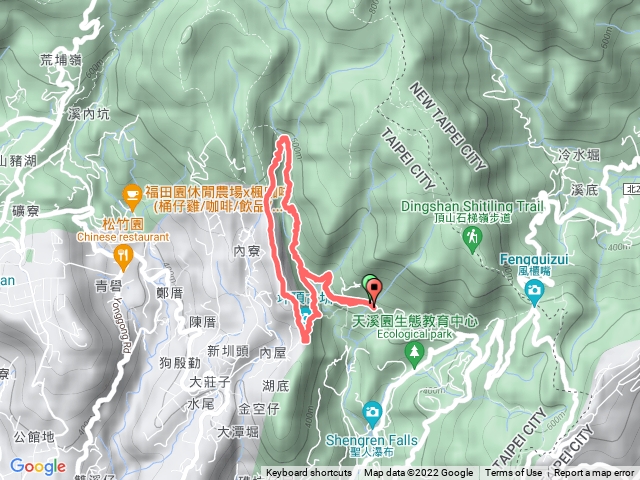The height and width of the screenshot is (480, 640).
Task: Click the red route end pin
Action: point(374,292)
